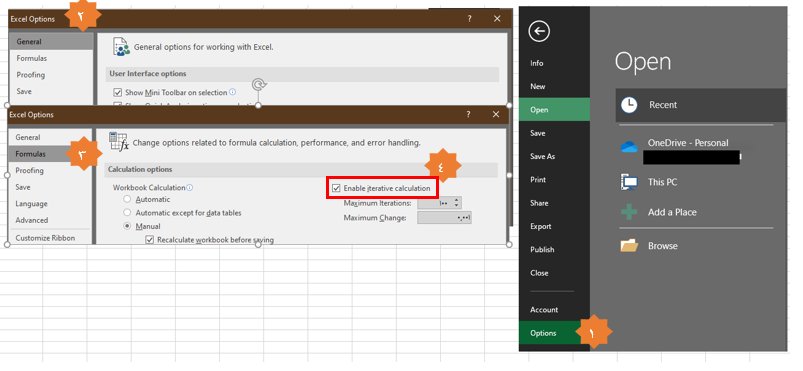
Task: Open the Info page in Backstage
Action: (x=537, y=63)
